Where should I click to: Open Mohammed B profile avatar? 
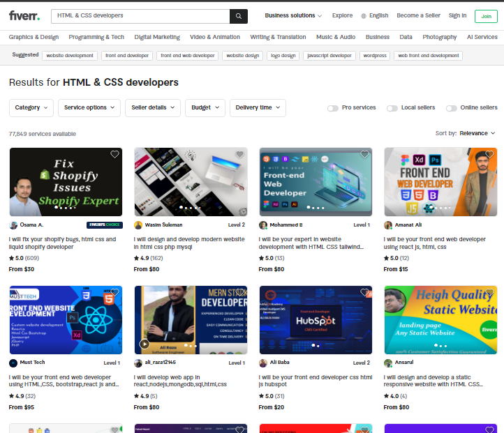pyautogui.click(x=263, y=225)
